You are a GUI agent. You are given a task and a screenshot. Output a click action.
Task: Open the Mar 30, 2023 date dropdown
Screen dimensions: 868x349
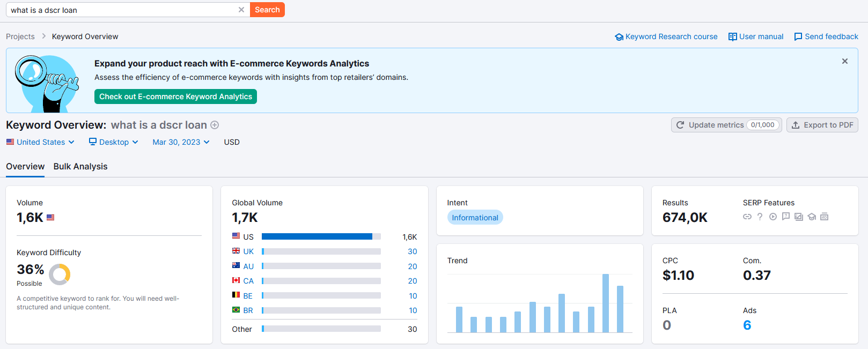(181, 142)
